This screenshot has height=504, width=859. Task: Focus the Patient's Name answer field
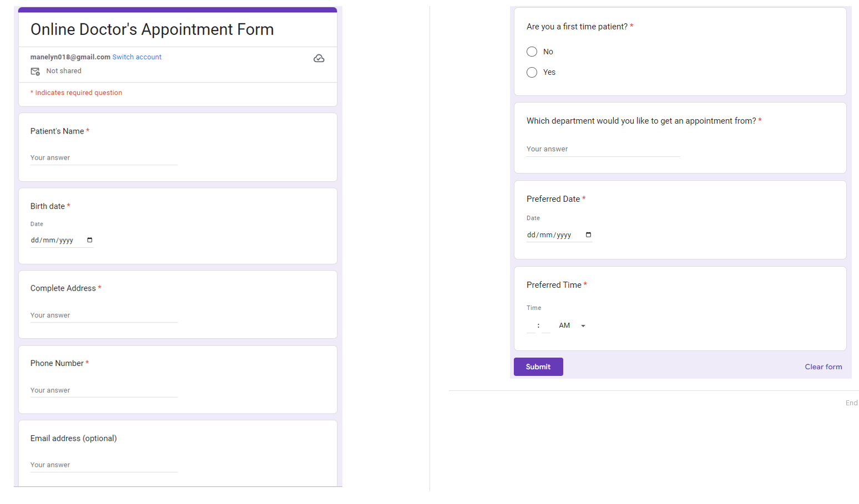coord(104,158)
